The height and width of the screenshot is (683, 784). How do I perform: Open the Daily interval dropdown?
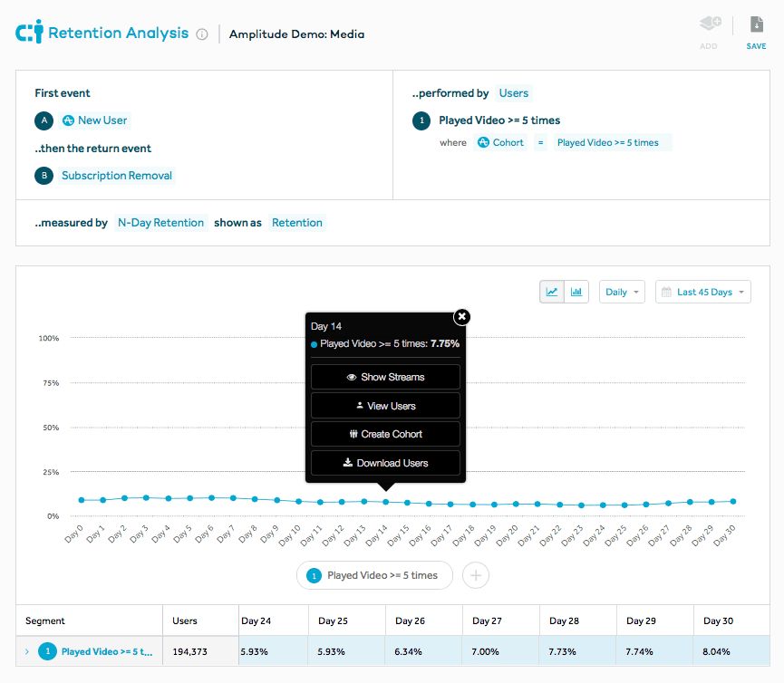(622, 292)
